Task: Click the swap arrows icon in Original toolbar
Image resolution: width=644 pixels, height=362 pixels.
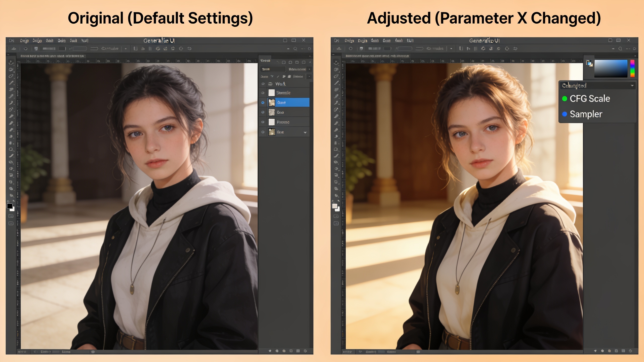Action: 189,49
